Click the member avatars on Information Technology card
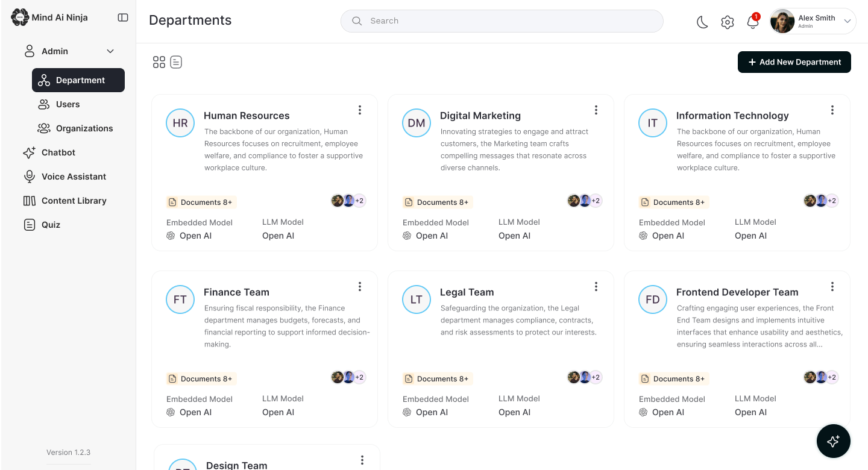This screenshot has width=868, height=470. click(821, 201)
